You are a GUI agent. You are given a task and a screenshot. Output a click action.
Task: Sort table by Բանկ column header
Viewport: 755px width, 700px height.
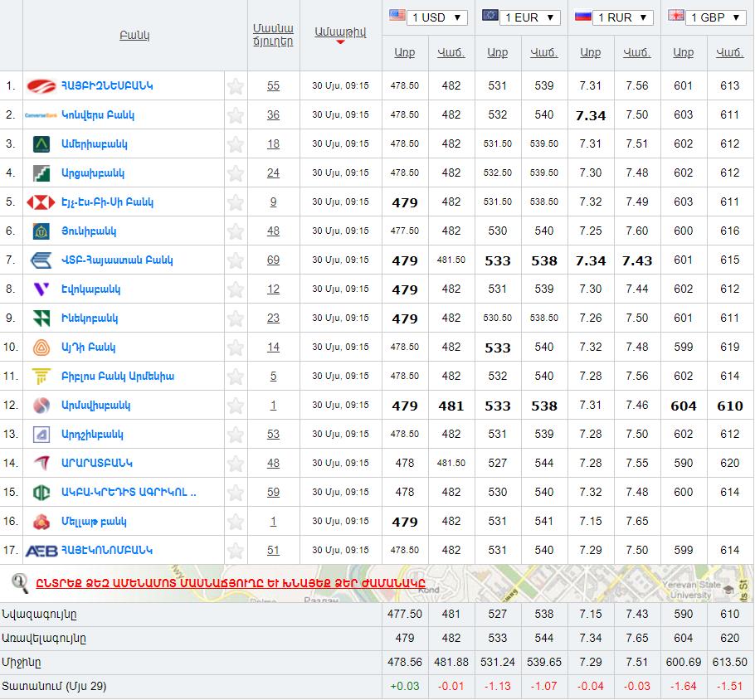[x=134, y=36]
